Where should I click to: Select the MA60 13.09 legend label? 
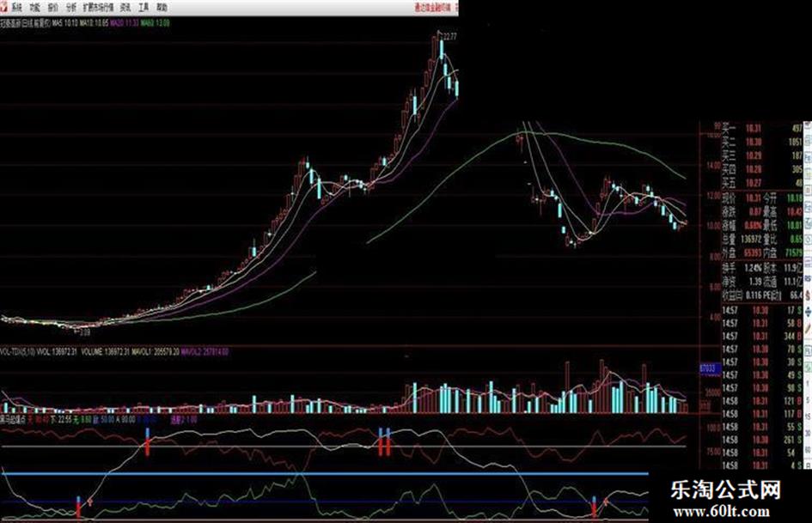(x=155, y=23)
